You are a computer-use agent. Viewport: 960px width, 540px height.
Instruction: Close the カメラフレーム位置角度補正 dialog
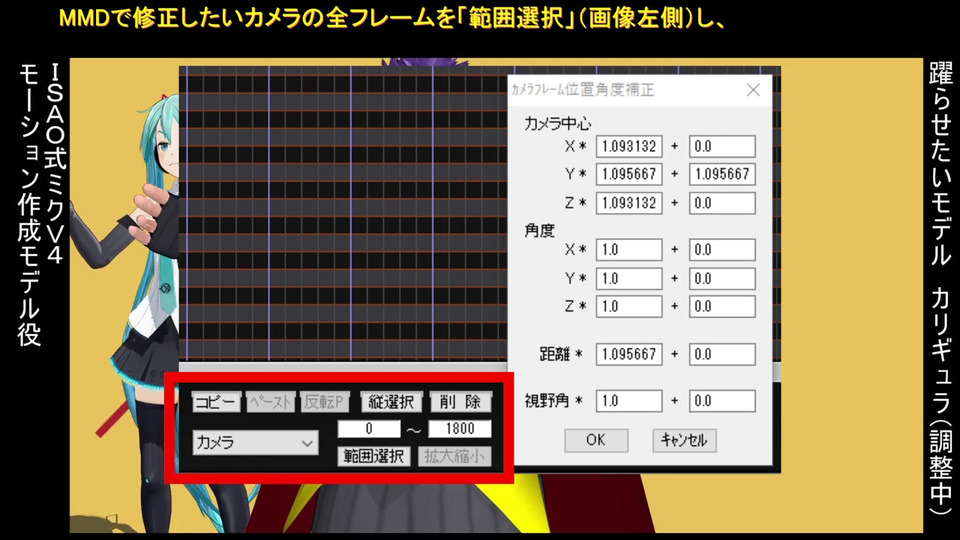coord(754,90)
